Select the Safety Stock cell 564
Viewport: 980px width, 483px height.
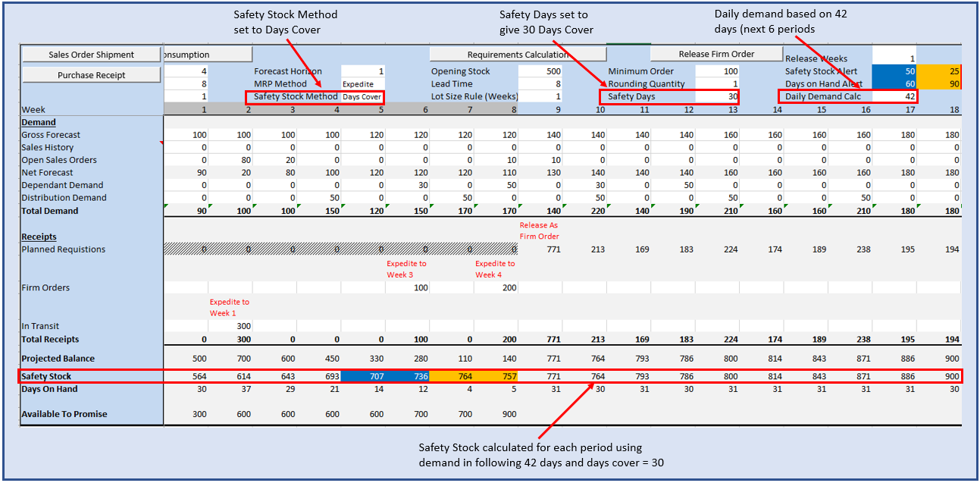[186, 377]
